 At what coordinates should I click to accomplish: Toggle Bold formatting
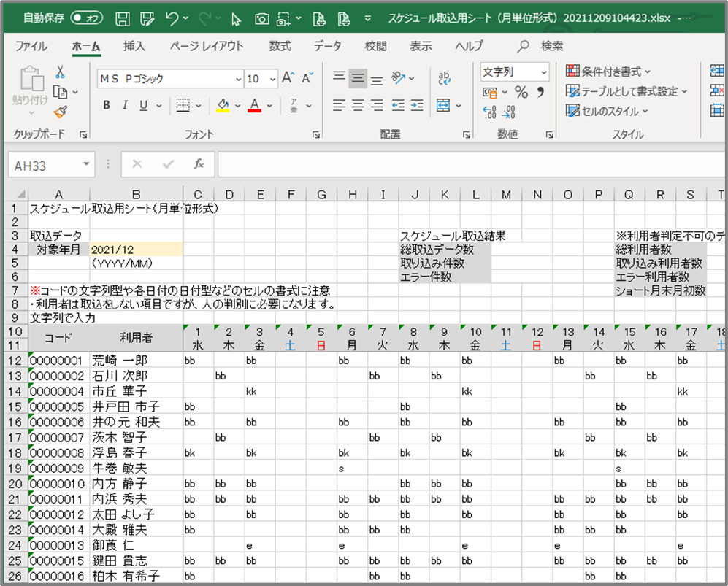pos(107,105)
